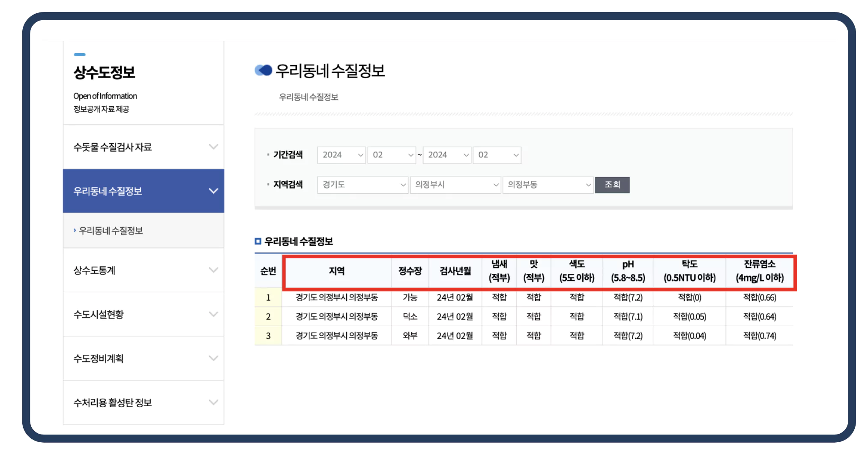Click row number 3 in the table
The width and height of the screenshot is (868, 456).
point(268,336)
